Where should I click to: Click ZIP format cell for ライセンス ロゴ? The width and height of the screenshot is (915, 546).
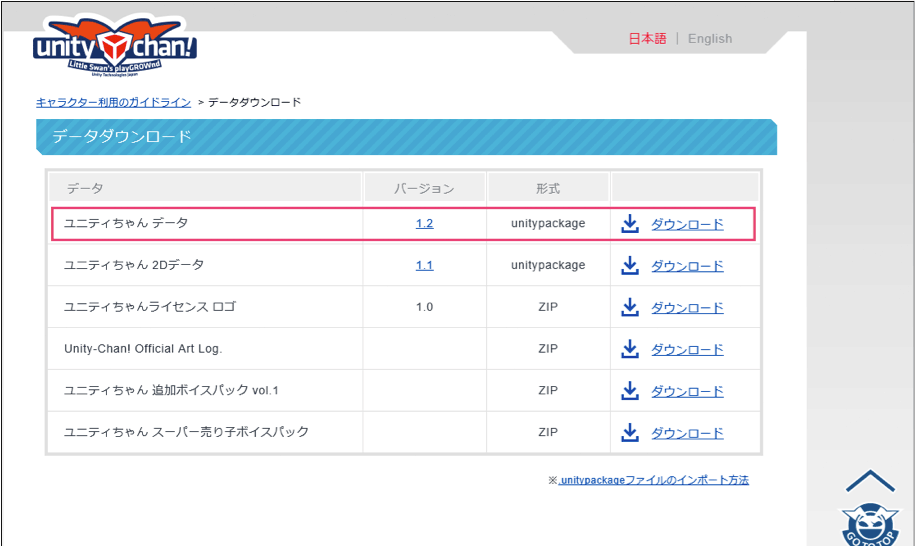click(548, 307)
